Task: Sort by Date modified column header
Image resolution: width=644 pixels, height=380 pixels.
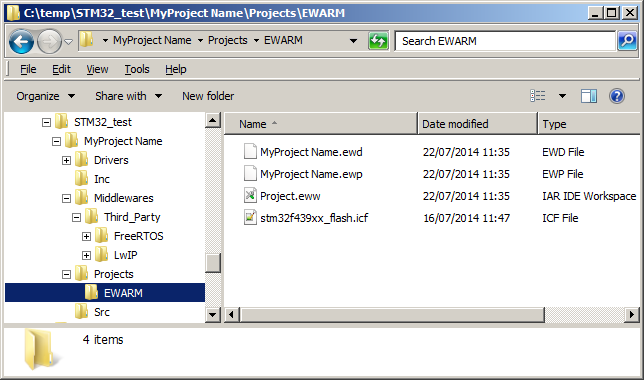Action: click(x=477, y=124)
